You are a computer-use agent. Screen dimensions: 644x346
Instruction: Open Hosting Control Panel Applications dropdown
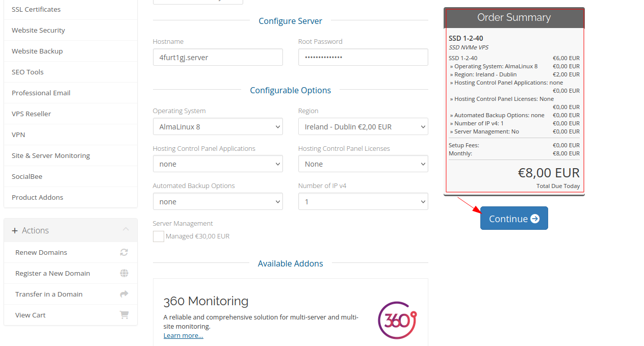pos(218,164)
